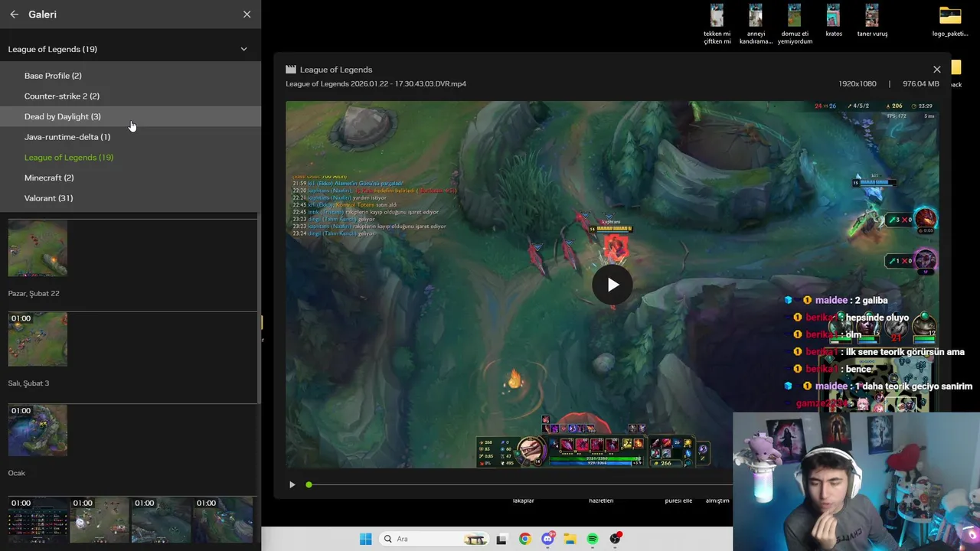Select desktop file anneyi kandırama...
The width and height of the screenshot is (980, 551).
pos(756,24)
